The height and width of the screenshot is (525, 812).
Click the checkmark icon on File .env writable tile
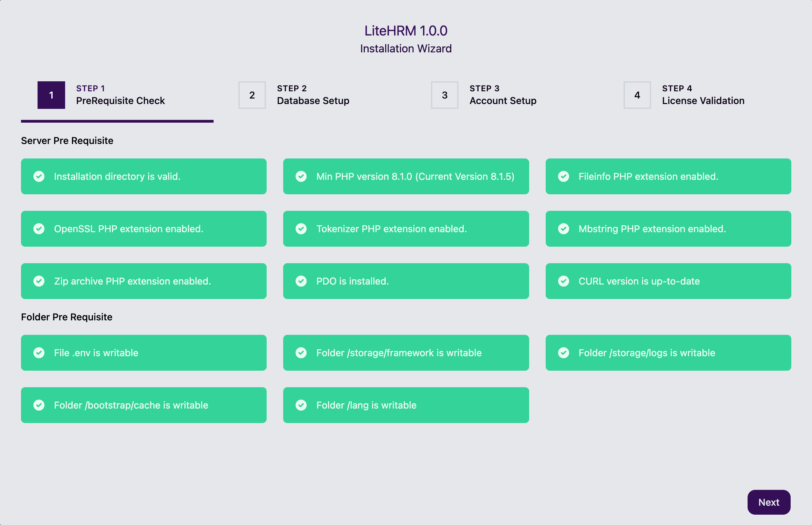coord(39,353)
